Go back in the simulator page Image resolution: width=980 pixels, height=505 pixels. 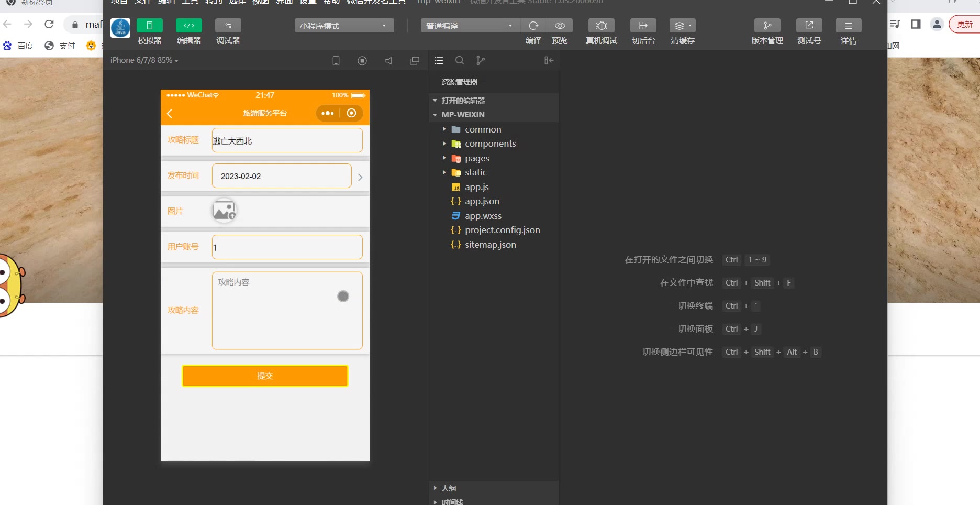coord(170,114)
